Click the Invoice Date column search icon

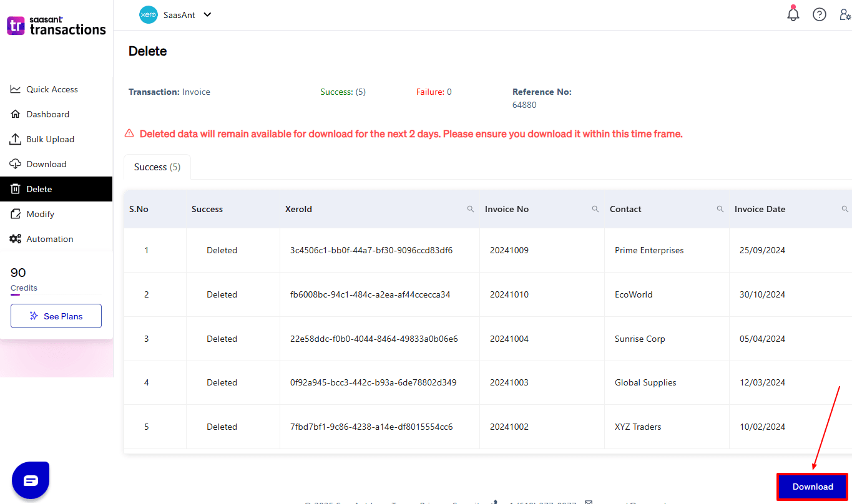tap(845, 209)
